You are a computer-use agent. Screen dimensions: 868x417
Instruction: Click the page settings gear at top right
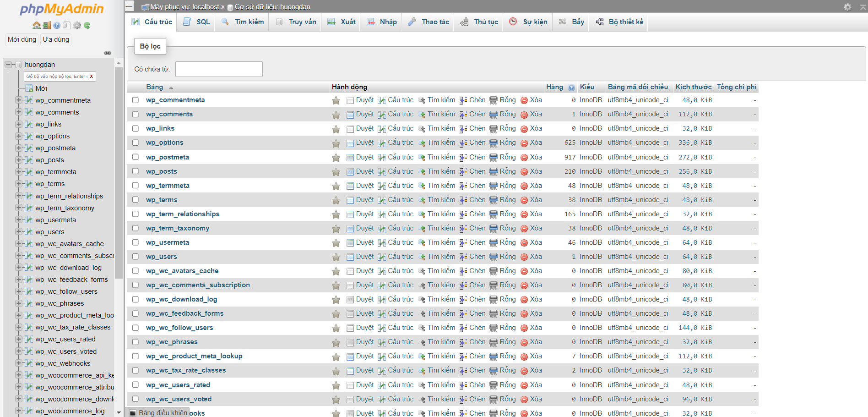coord(847,7)
